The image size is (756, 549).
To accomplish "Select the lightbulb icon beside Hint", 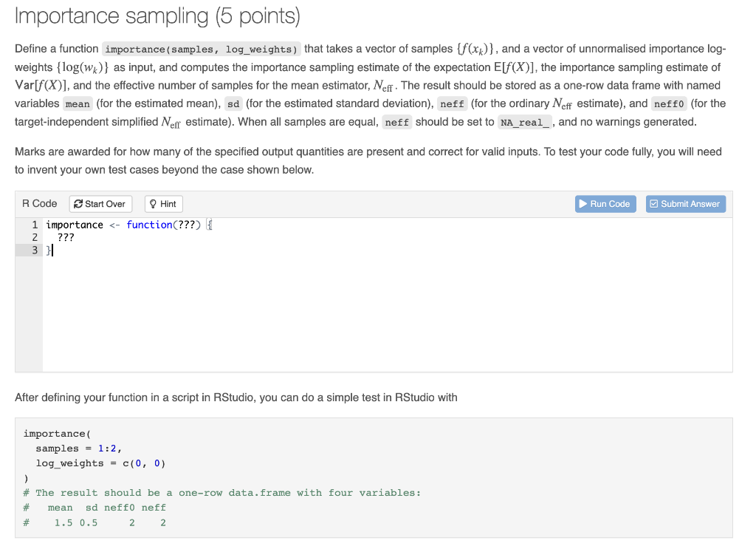I will [x=153, y=203].
